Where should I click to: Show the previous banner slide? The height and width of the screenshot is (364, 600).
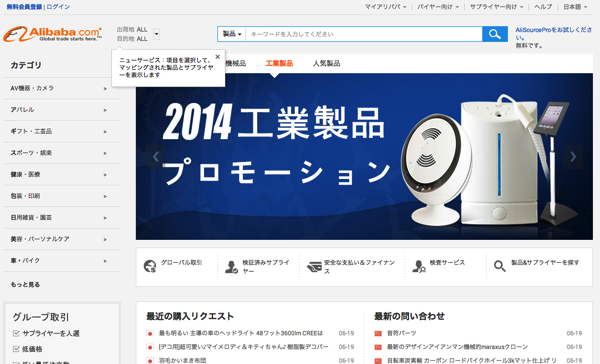click(x=156, y=157)
